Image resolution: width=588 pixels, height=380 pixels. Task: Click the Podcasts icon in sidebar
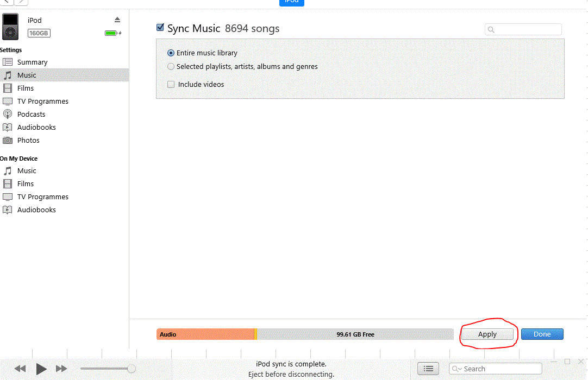tap(8, 115)
